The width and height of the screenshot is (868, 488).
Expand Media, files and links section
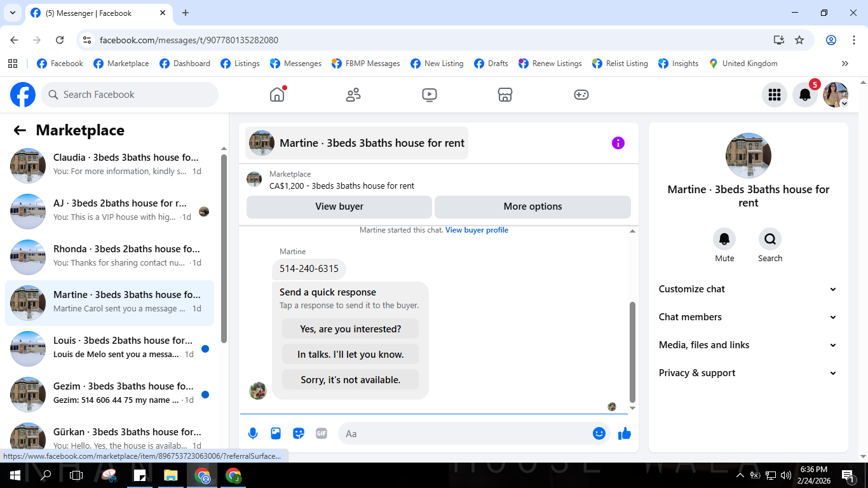[749, 345]
